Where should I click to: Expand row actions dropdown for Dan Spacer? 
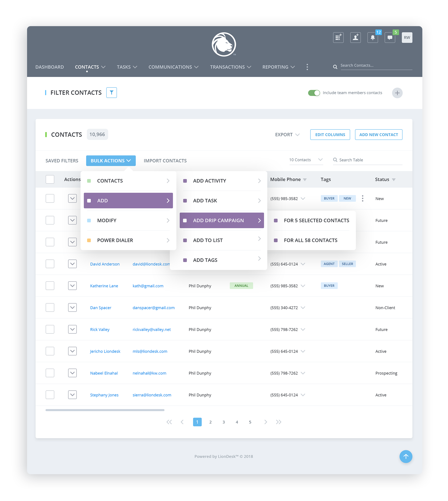point(72,308)
